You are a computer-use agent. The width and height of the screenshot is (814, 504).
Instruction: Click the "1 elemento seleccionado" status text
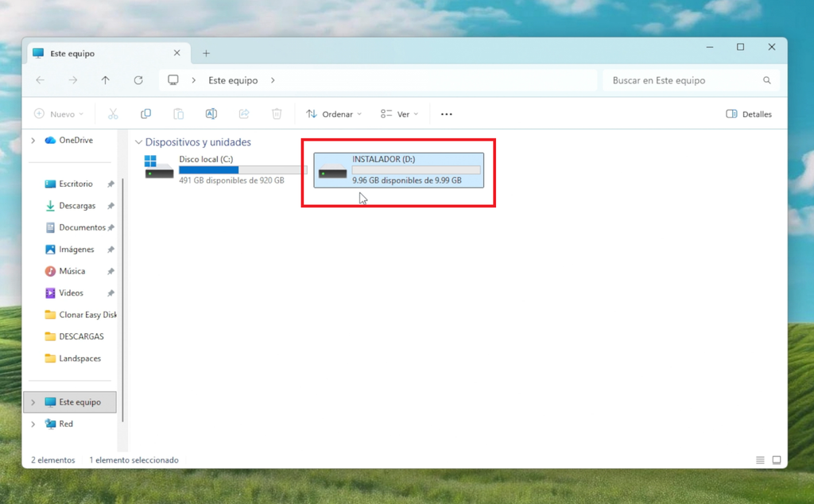(x=134, y=460)
